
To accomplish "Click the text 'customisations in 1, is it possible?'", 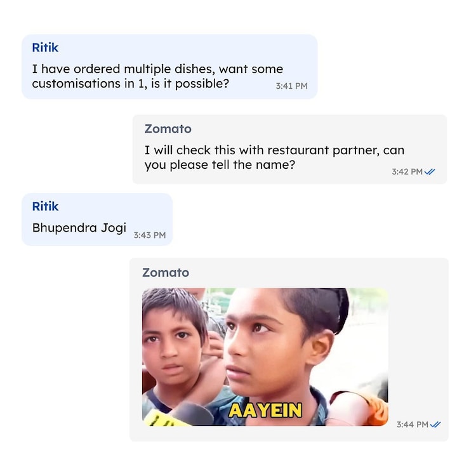I will click(131, 84).
